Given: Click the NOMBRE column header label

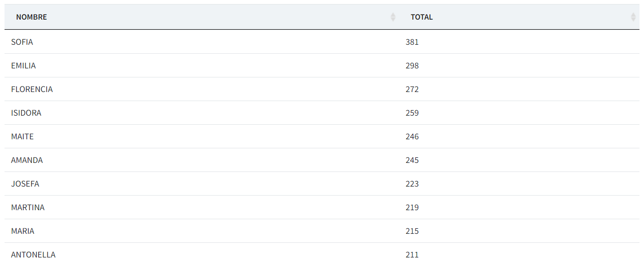Looking at the screenshot, I should (31, 17).
